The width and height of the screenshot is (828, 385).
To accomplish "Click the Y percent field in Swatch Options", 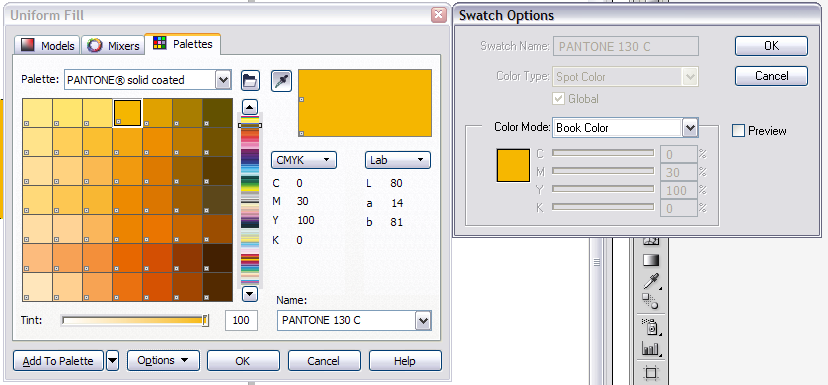I will (x=679, y=190).
